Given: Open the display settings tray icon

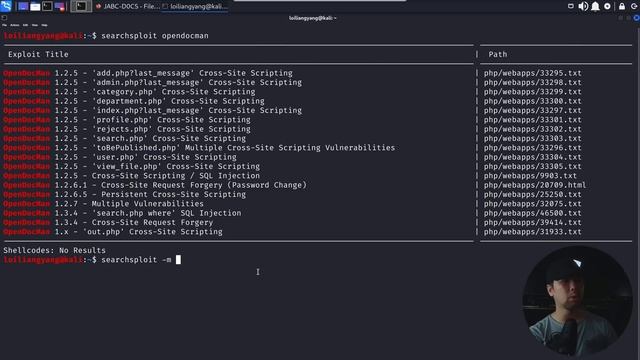Looking at the screenshot, I should coord(571,6).
